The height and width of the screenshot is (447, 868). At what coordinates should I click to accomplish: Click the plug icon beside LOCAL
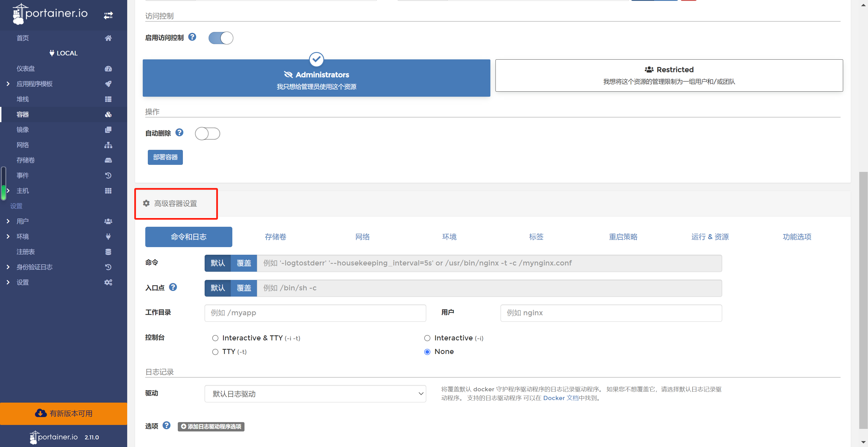click(51, 53)
